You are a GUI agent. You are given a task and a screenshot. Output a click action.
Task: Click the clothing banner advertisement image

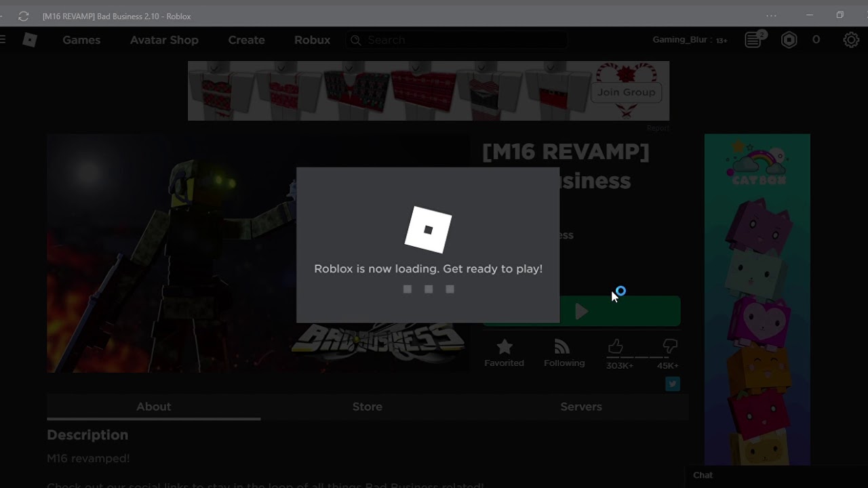pos(429,91)
